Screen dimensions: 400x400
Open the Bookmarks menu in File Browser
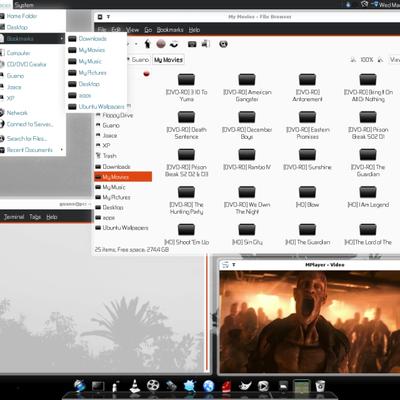coord(170,30)
